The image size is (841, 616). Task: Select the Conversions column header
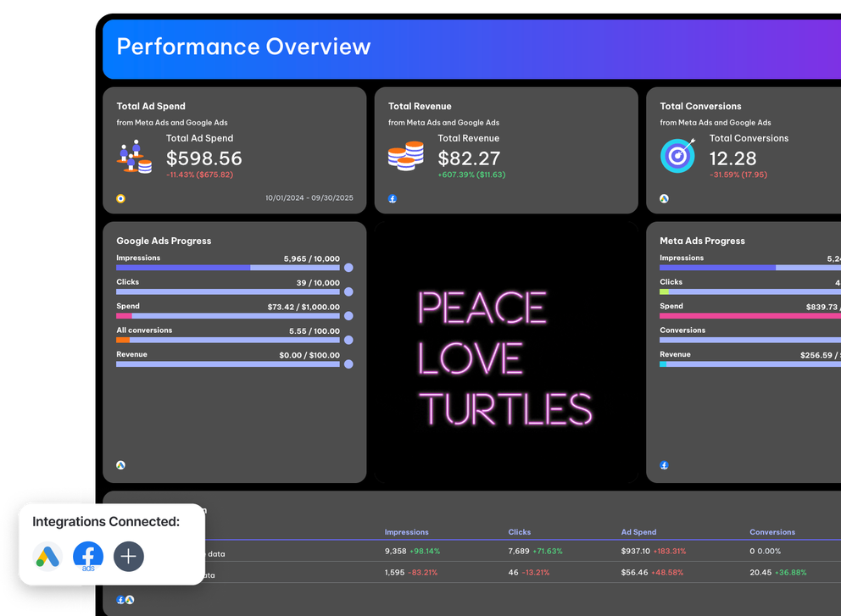[771, 532]
